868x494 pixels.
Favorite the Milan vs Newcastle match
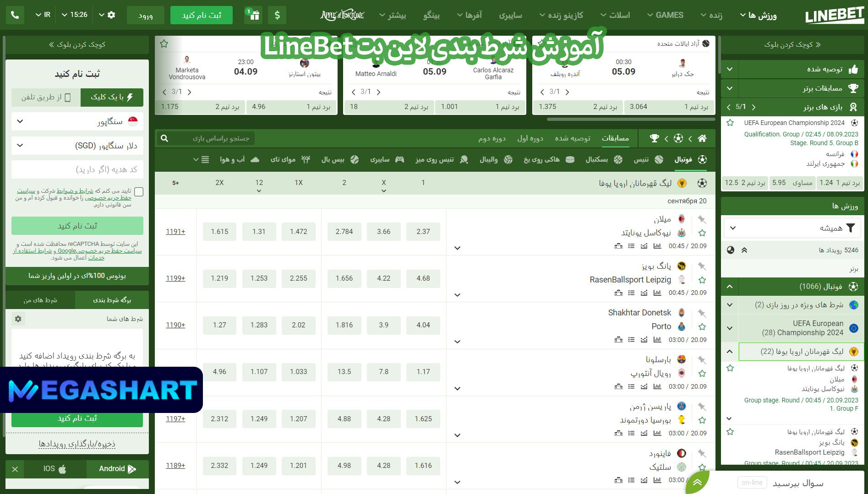pos(702,233)
